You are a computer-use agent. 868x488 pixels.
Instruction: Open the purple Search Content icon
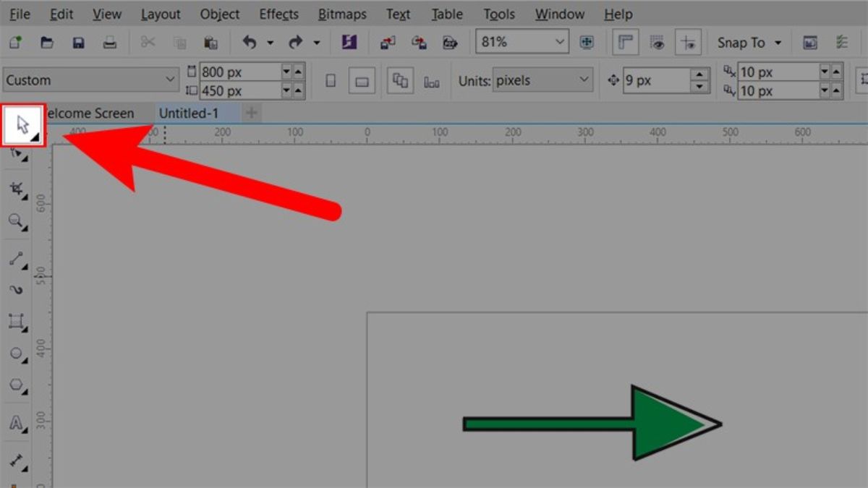pos(349,43)
